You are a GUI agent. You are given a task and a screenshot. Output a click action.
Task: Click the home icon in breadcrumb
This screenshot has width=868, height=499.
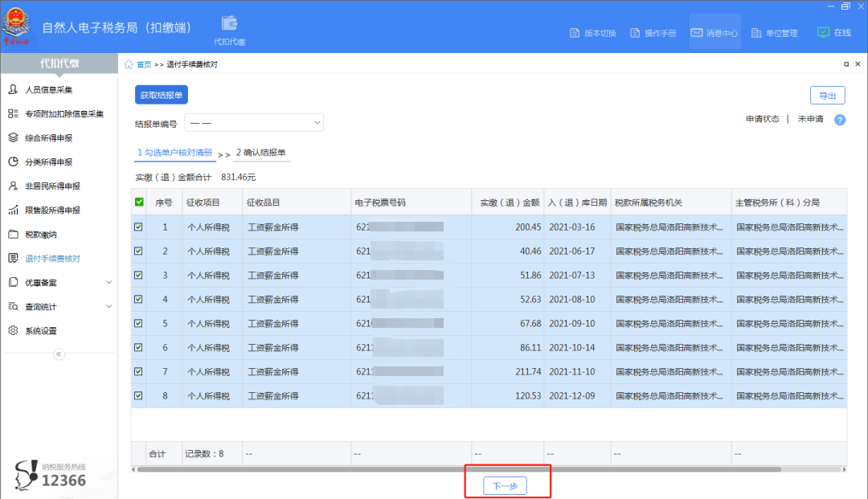129,64
